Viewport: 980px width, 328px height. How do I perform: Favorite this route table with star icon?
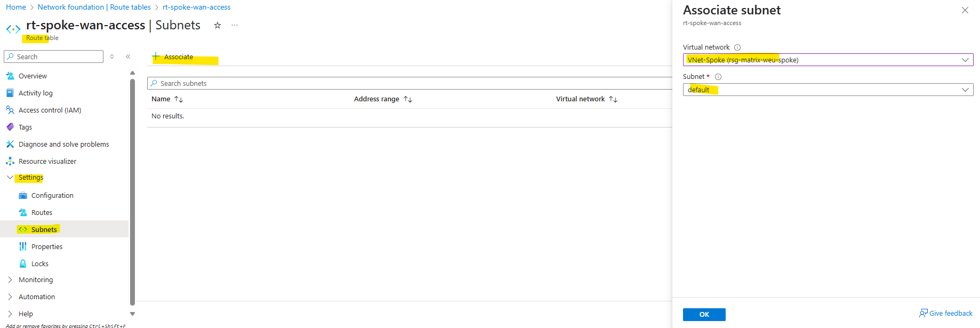pyautogui.click(x=218, y=25)
